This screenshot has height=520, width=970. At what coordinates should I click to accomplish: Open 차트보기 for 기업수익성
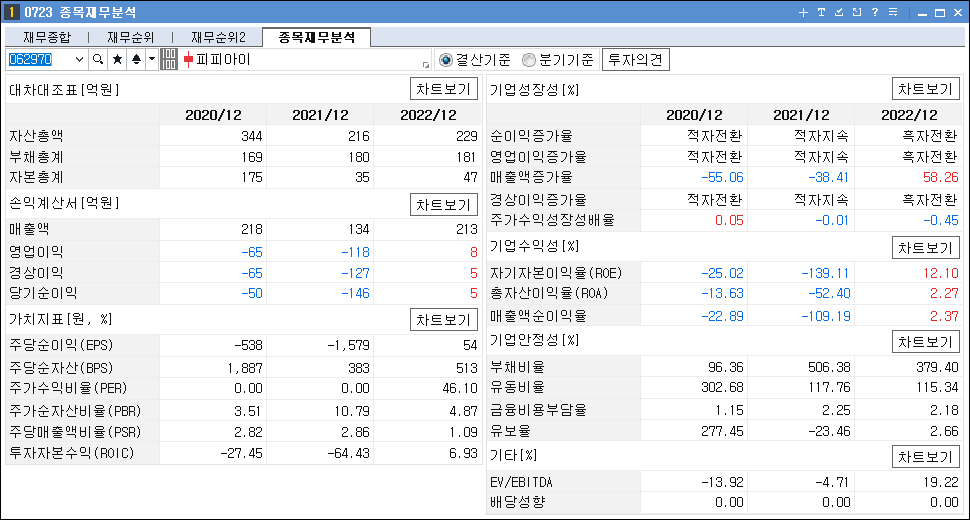click(925, 248)
